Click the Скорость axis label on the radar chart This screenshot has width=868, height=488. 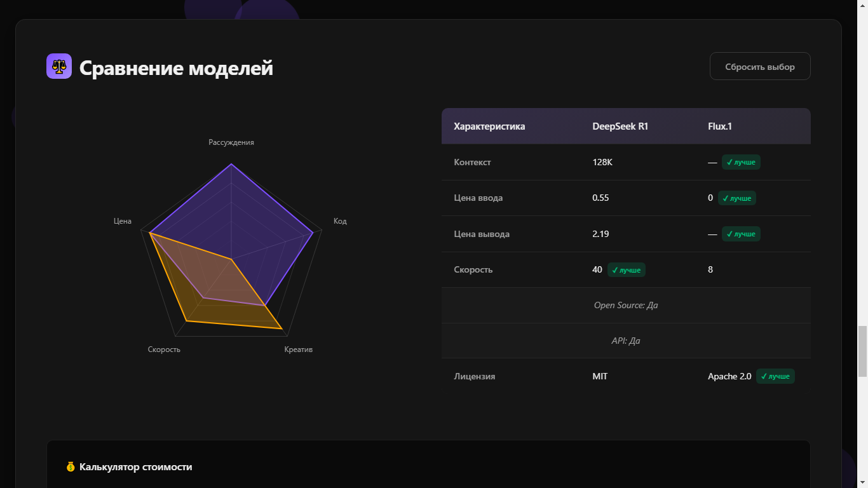tap(164, 349)
